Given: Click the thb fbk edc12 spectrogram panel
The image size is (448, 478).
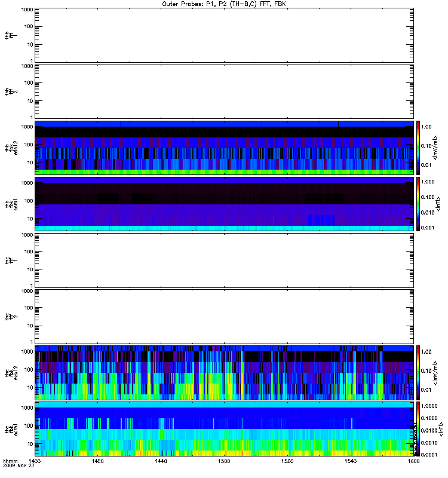Looking at the screenshot, I should click(x=224, y=148).
